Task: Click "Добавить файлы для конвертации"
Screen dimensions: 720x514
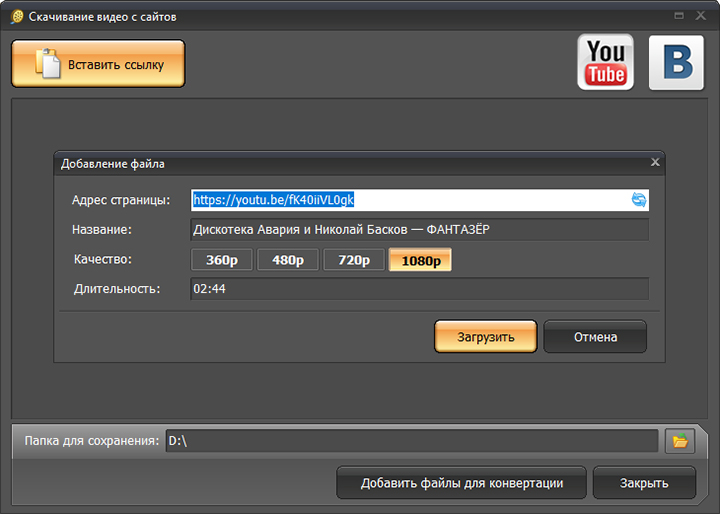Action: tap(461, 483)
